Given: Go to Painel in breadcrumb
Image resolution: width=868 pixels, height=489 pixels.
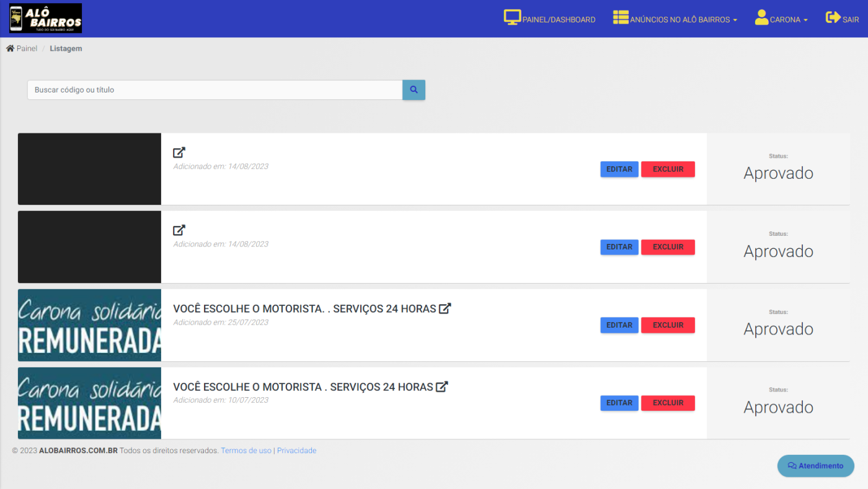Looking at the screenshot, I should click(27, 48).
